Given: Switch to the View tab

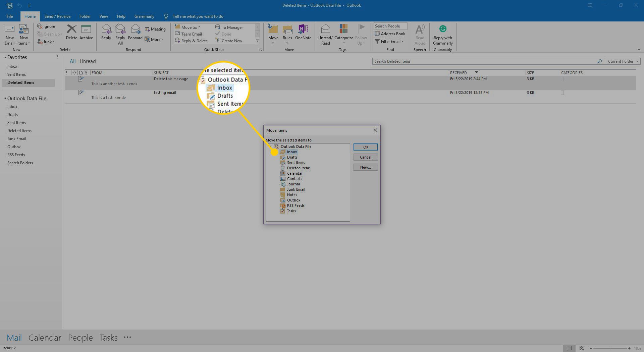Looking at the screenshot, I should tap(104, 16).
